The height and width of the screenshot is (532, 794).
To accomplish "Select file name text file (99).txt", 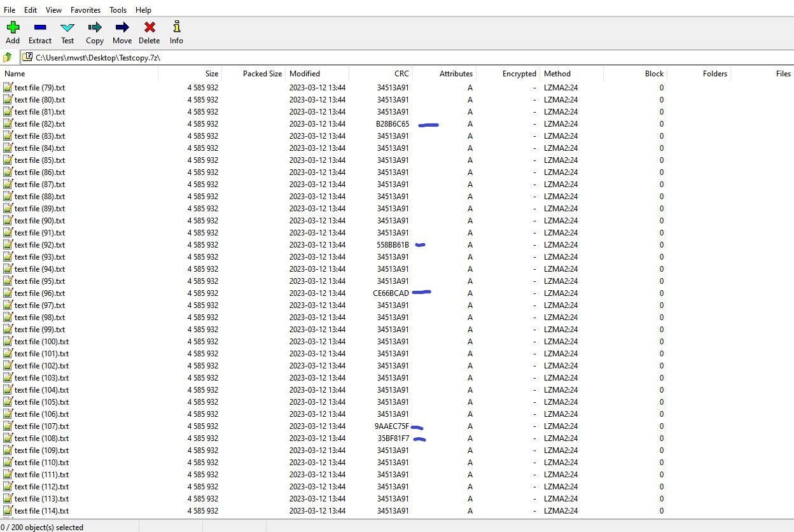I will (x=39, y=330).
